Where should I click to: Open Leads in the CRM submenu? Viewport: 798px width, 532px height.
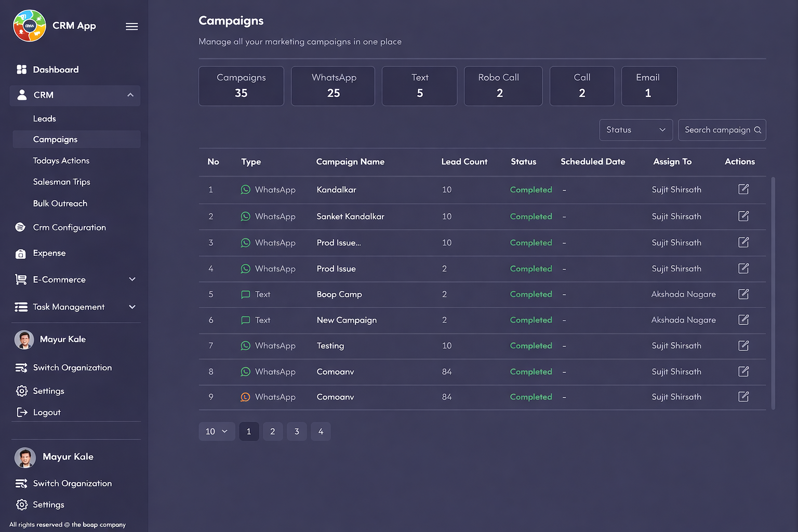pyautogui.click(x=45, y=118)
